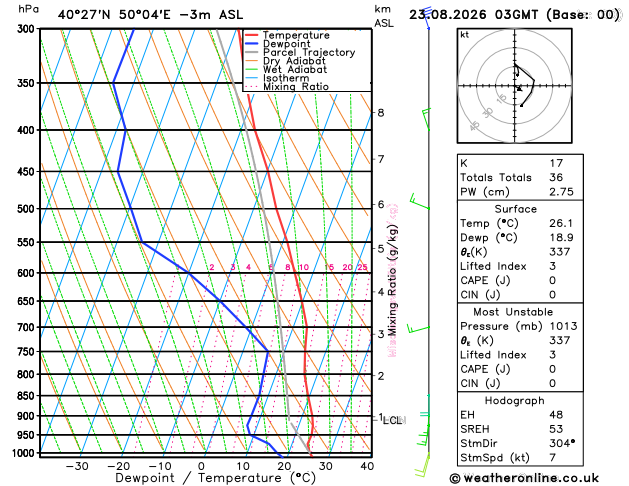Screen dimensions: 629x486
Task: Click the 'Lifted Index' row under Surface
Action: (520, 266)
